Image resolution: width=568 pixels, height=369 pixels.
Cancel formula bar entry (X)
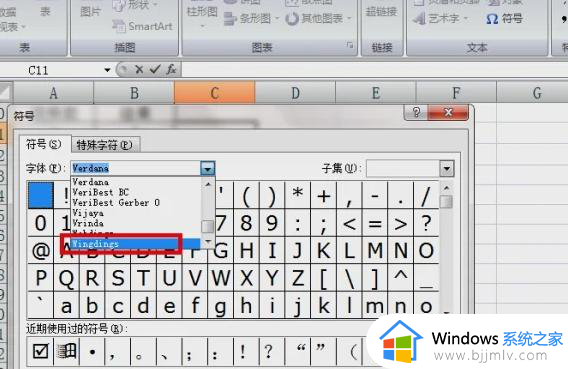coord(139,69)
